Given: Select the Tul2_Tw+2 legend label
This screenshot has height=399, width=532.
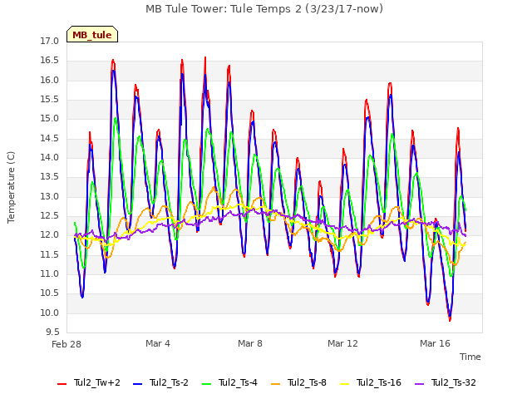Looking at the screenshot, I should click(x=97, y=383).
